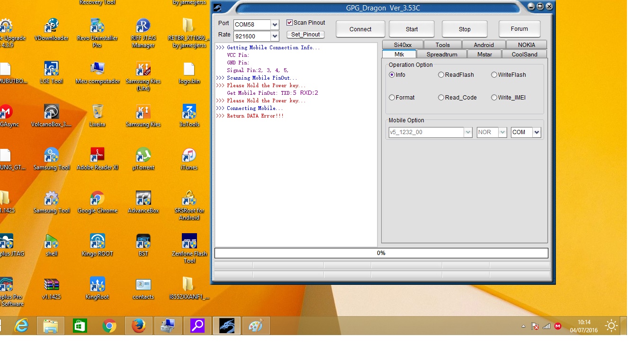Open KingRoot desktop shortcut
The width and height of the screenshot is (644, 364).
pos(98,288)
